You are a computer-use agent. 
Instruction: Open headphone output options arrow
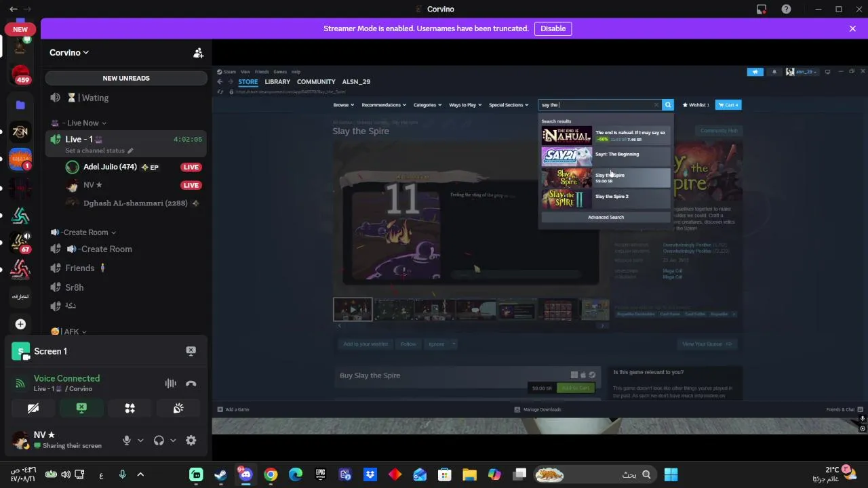point(173,441)
